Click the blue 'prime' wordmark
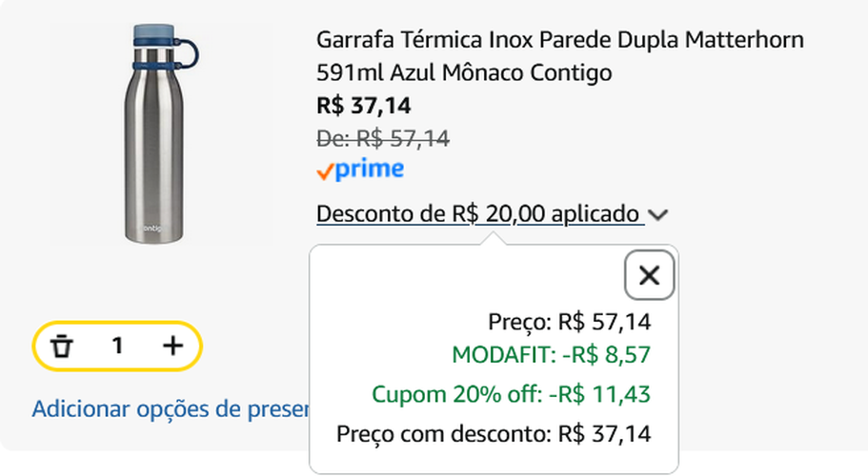 coord(372,169)
